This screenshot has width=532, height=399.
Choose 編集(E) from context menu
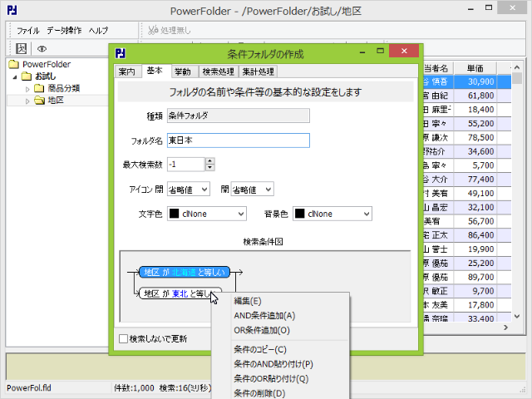point(248,301)
